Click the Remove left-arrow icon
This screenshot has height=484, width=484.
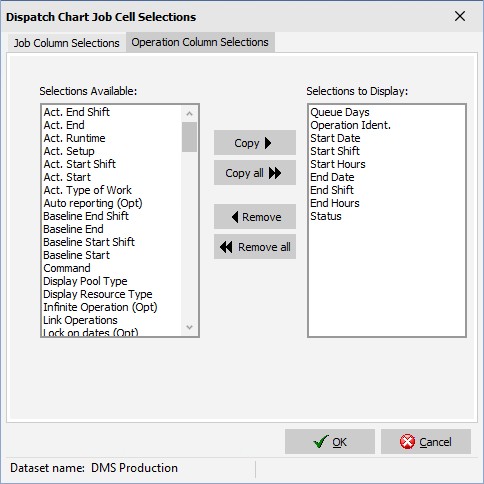[235, 217]
